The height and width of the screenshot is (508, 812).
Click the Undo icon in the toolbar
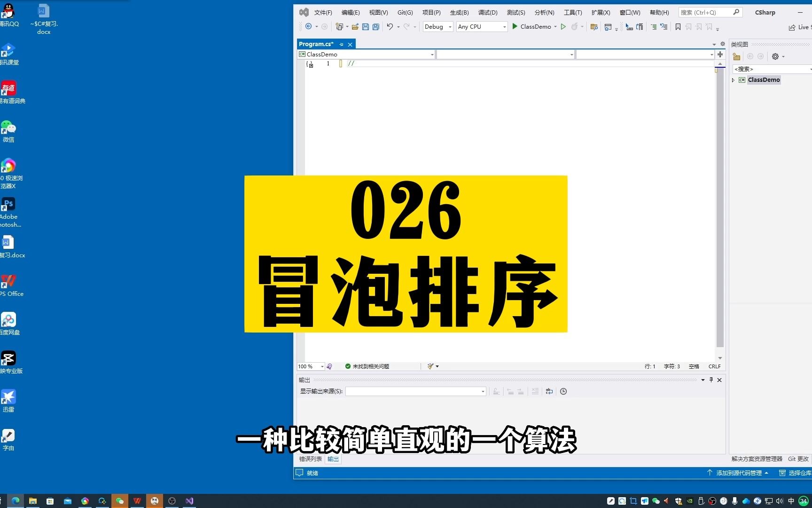(390, 27)
